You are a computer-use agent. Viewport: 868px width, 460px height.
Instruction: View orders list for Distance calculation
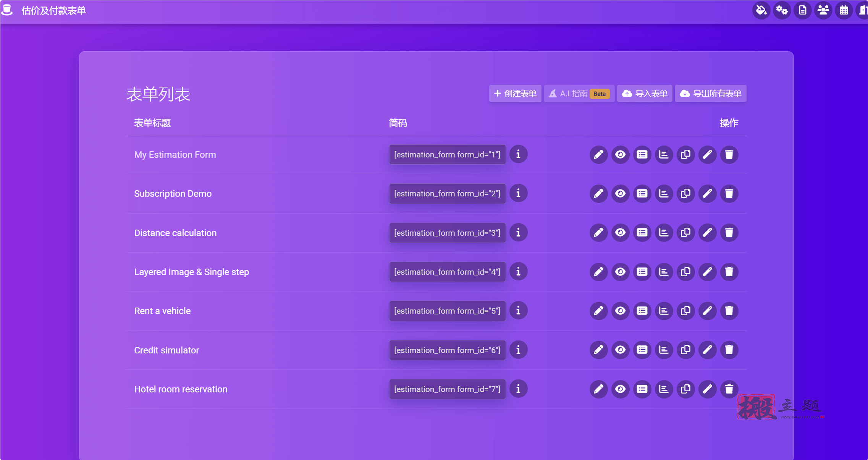[x=642, y=233]
